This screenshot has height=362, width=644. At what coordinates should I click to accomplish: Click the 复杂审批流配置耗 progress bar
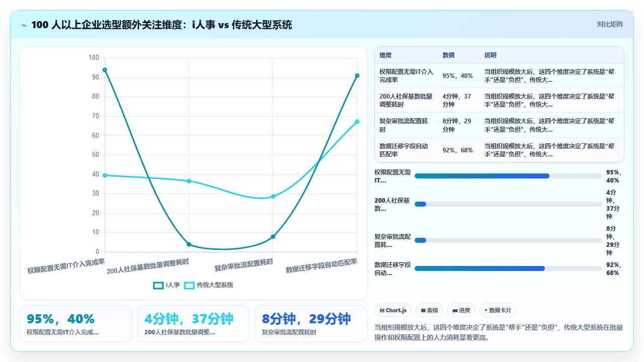(508, 240)
